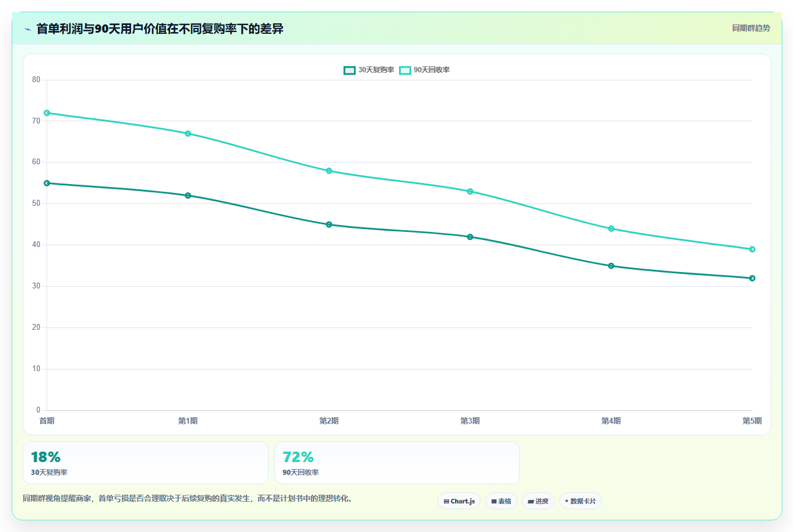Click the 数据卡片 tag chip
The image size is (794, 532).
(580, 501)
